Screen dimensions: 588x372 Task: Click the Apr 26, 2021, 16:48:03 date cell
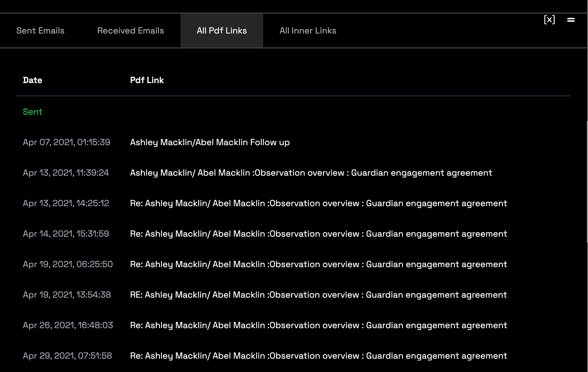point(68,325)
